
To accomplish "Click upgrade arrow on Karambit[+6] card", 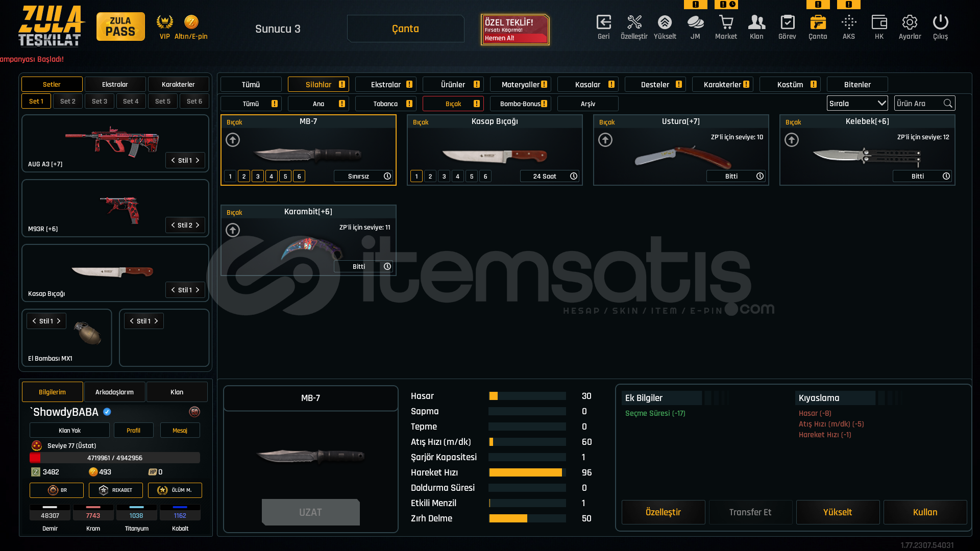I will (x=233, y=230).
